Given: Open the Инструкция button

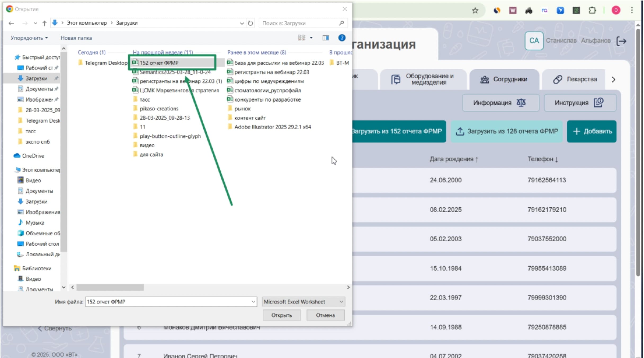Looking at the screenshot, I should [x=580, y=103].
